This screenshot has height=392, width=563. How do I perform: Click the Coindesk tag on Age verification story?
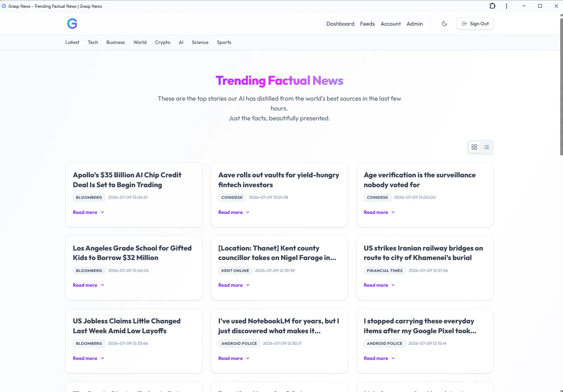pos(378,197)
